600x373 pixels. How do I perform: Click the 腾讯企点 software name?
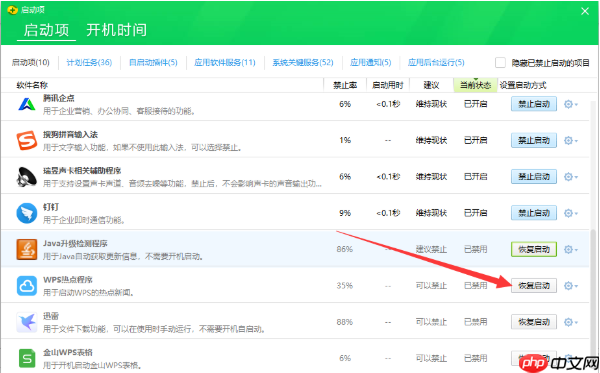pyautogui.click(x=59, y=98)
